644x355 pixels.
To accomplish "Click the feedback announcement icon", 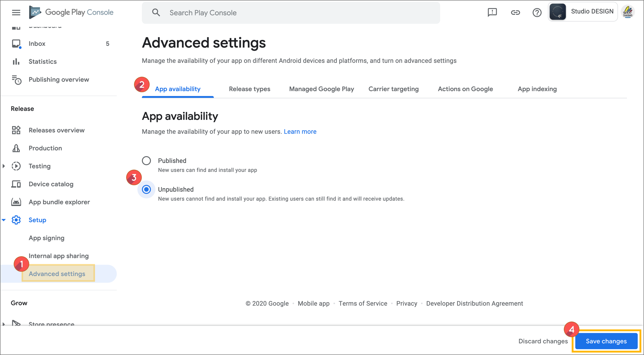I will coord(492,12).
